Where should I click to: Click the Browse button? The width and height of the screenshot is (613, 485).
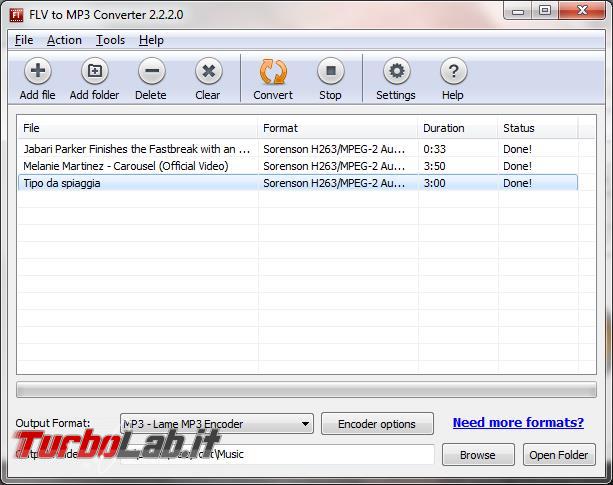pyautogui.click(x=478, y=455)
